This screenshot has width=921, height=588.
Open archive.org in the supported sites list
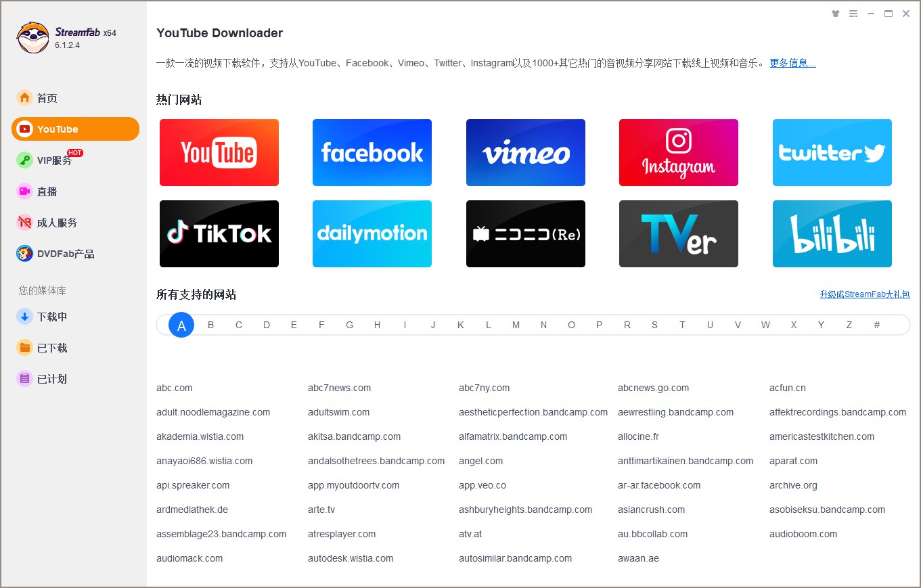[x=793, y=485]
